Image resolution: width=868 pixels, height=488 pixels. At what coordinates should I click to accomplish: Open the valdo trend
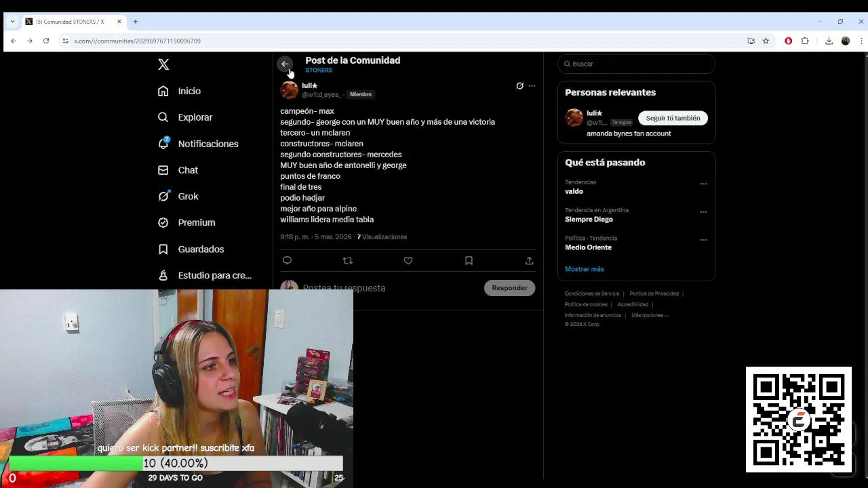(574, 192)
